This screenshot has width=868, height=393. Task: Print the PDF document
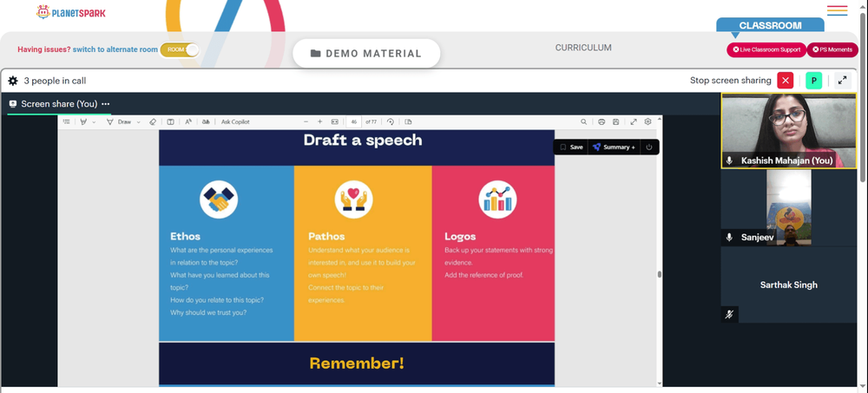point(602,121)
